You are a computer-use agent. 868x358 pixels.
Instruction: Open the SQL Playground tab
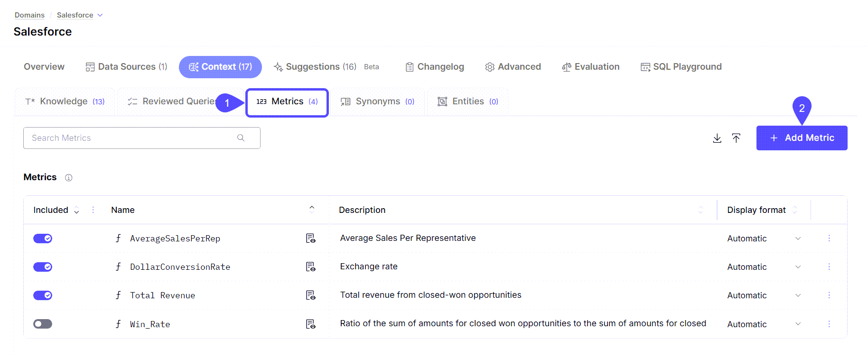point(681,67)
